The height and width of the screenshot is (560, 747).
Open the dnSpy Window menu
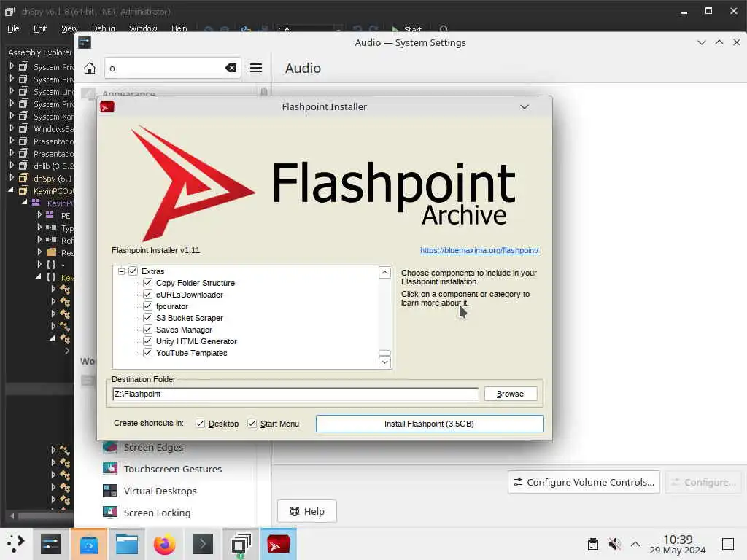point(143,28)
